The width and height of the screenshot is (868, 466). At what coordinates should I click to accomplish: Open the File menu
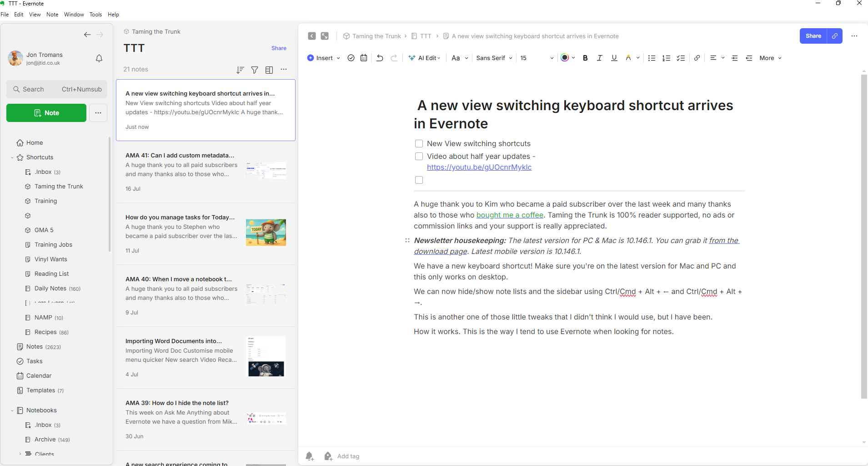tap(5, 15)
